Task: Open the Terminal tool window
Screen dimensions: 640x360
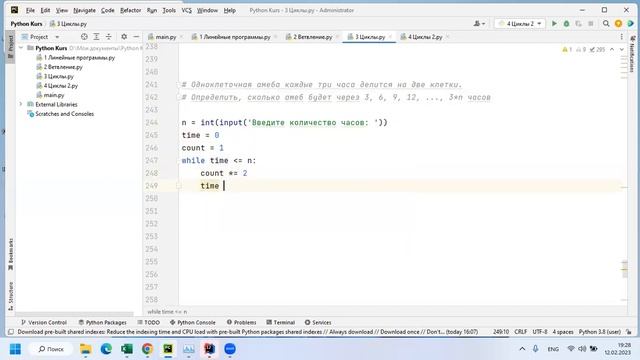Action: (x=280, y=322)
